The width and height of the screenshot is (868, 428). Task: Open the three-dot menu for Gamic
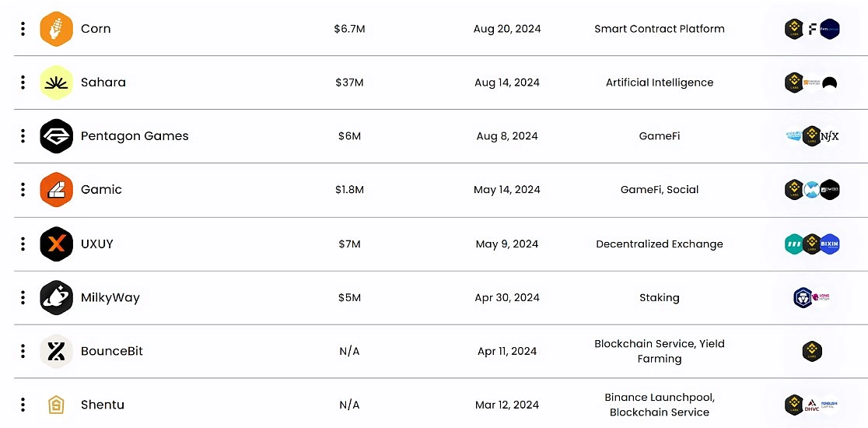click(x=23, y=190)
